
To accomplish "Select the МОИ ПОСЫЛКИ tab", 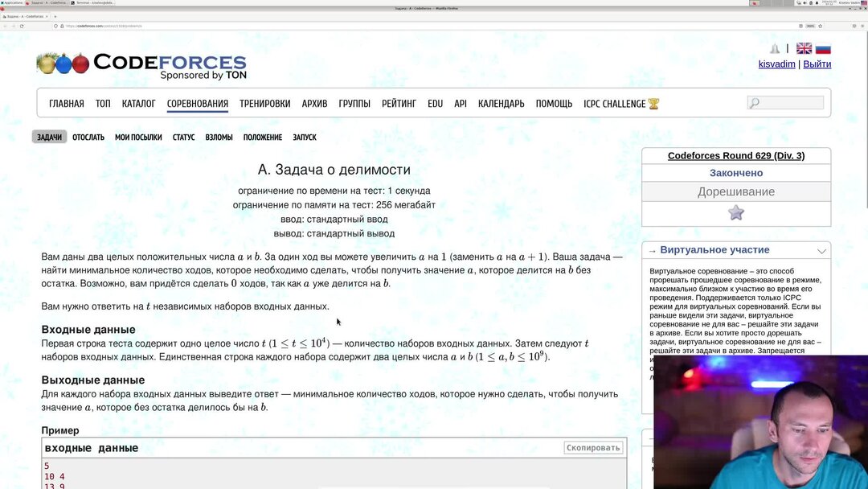I will pyautogui.click(x=138, y=137).
